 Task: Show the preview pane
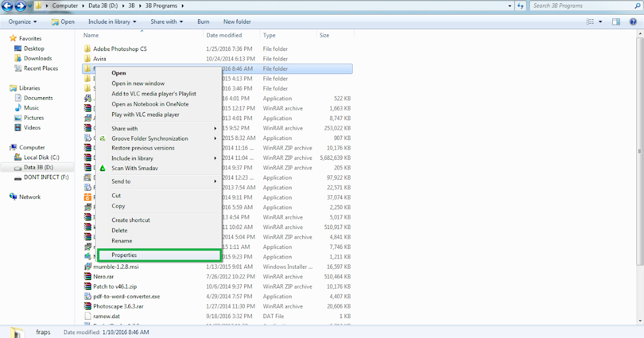[616, 21]
